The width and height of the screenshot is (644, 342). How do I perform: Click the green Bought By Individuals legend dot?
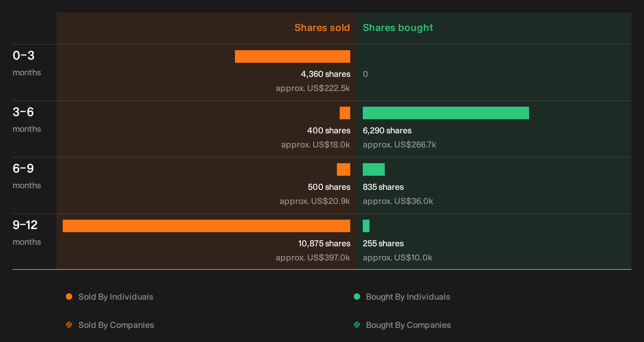357,297
